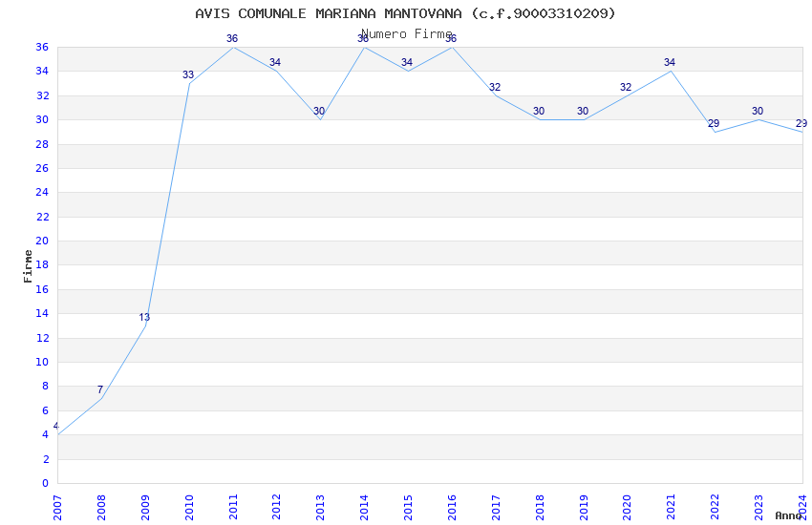Select the 2022 x-axis year label

pyautogui.click(x=716, y=508)
